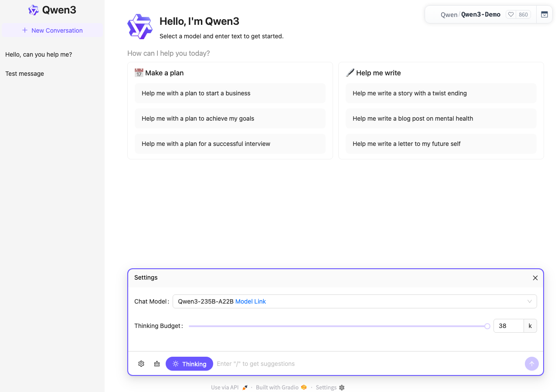The height and width of the screenshot is (392, 558).
Task: Choose "Help me with a plan to achieve my goals"
Action: pos(230,118)
